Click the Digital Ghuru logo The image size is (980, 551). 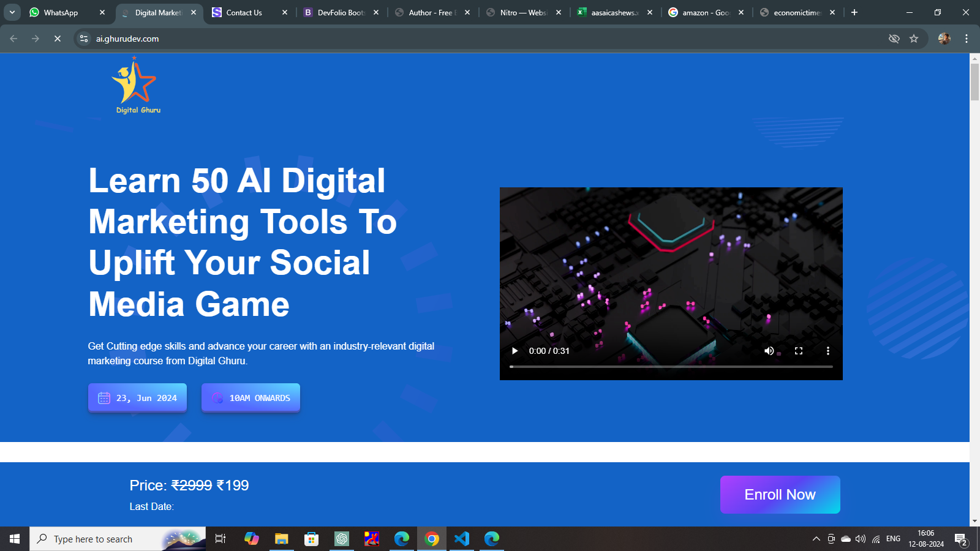coord(136,86)
